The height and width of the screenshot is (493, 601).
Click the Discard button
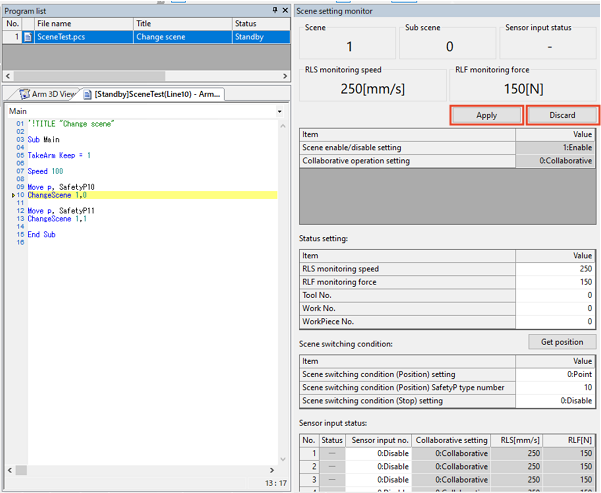[x=562, y=115]
